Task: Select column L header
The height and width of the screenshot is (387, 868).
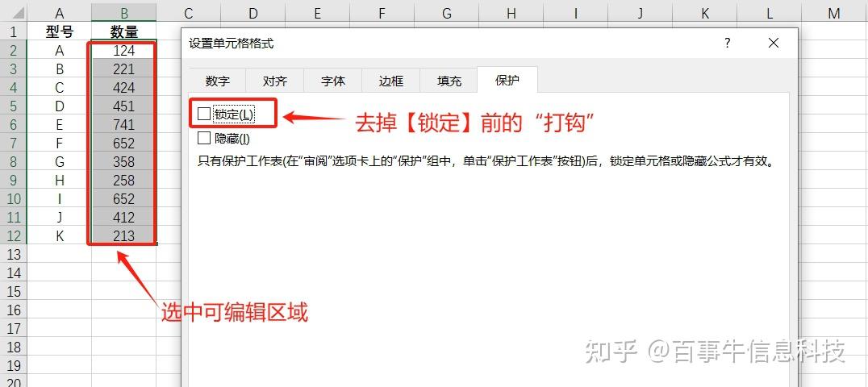Action: 770,13
